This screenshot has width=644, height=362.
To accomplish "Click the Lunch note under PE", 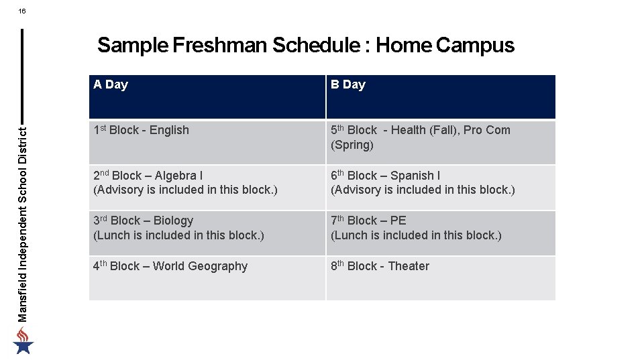I will coord(416,235).
